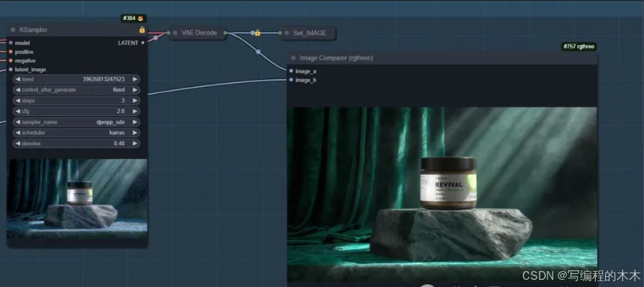Click the image_b input connector
This screenshot has width=644, height=287.
tap(291, 80)
